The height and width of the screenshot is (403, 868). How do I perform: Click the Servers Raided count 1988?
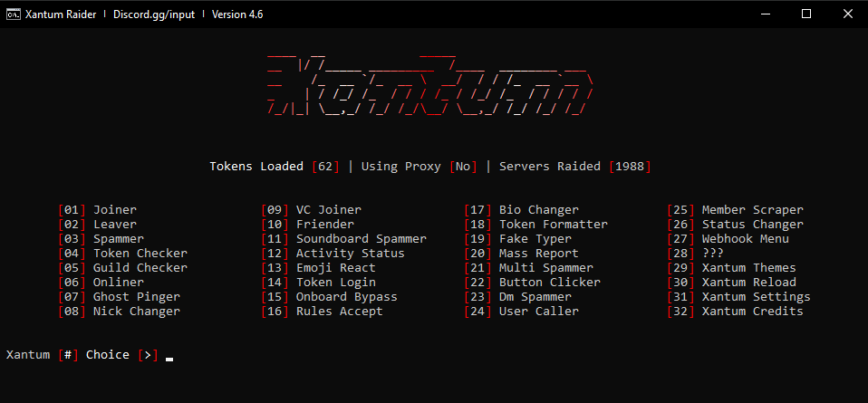630,166
